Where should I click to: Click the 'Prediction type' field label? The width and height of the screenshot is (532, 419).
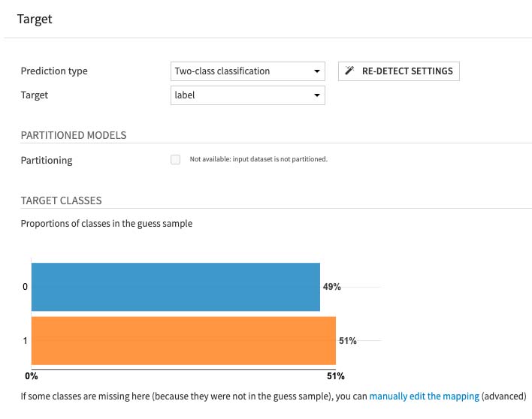(x=54, y=71)
